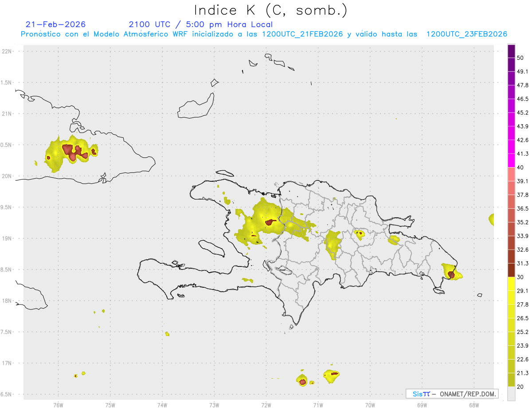Click the "31.3" colorbar label

[523, 263]
